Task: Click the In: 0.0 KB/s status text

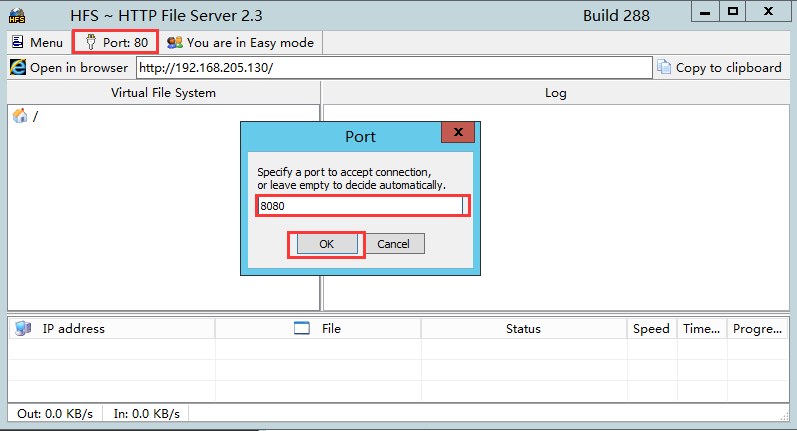Action: [x=147, y=414]
